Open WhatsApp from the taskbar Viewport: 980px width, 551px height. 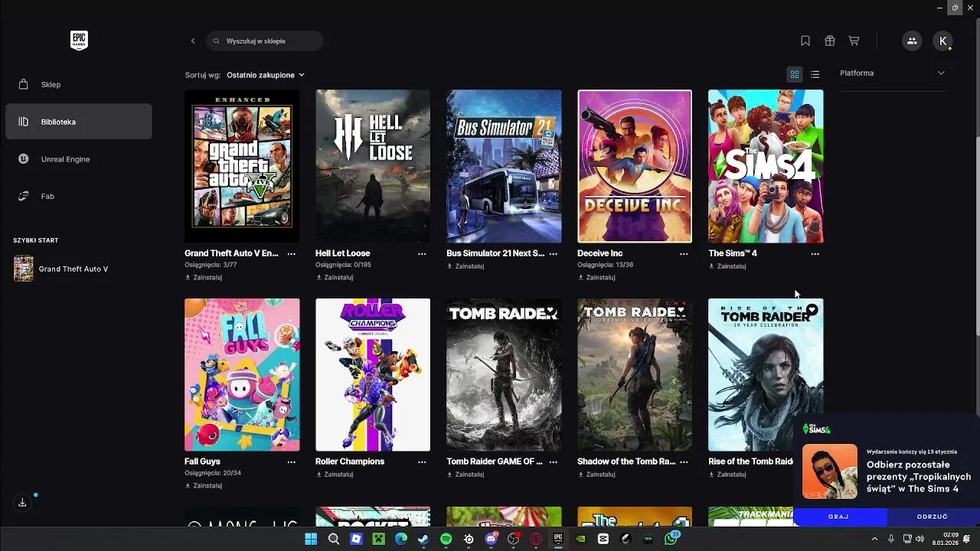tap(671, 539)
